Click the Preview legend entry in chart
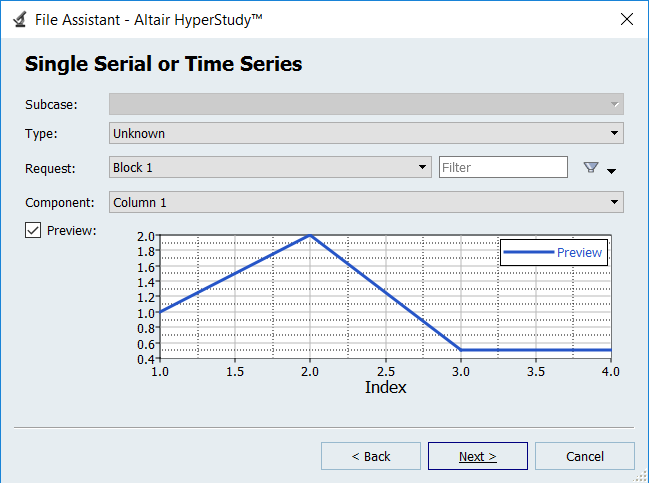This screenshot has height=483, width=649. click(579, 252)
